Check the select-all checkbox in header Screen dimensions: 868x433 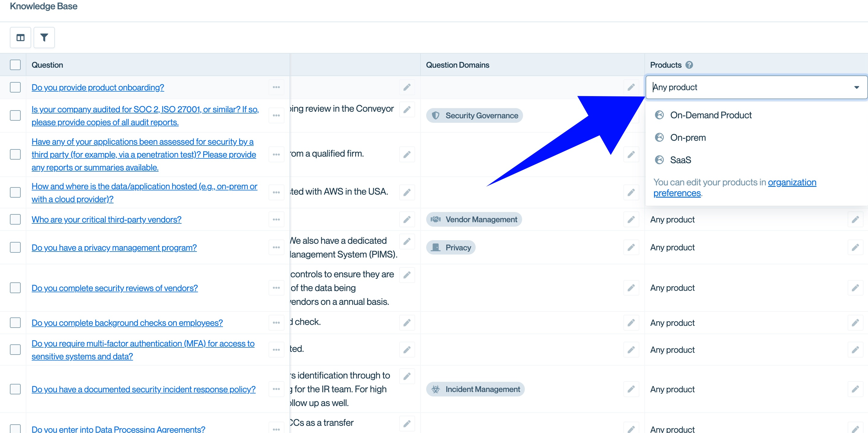click(15, 65)
